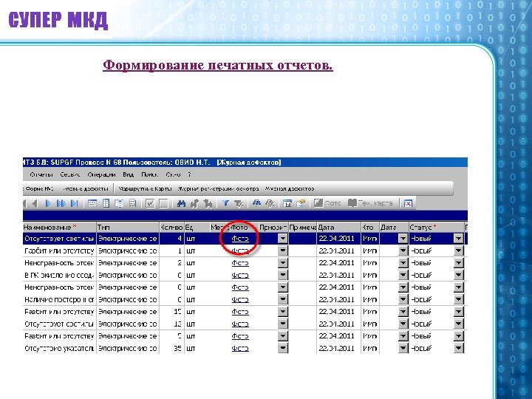The width and height of the screenshot is (532, 399).
Task: Select the Наличие посторо name cell
Action: pos(60,300)
